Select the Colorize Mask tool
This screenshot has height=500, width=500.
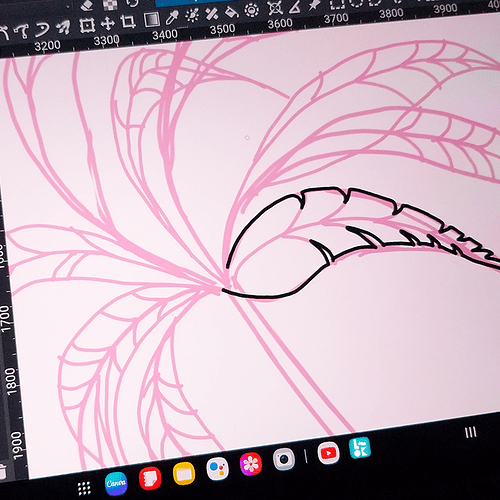click(x=192, y=15)
